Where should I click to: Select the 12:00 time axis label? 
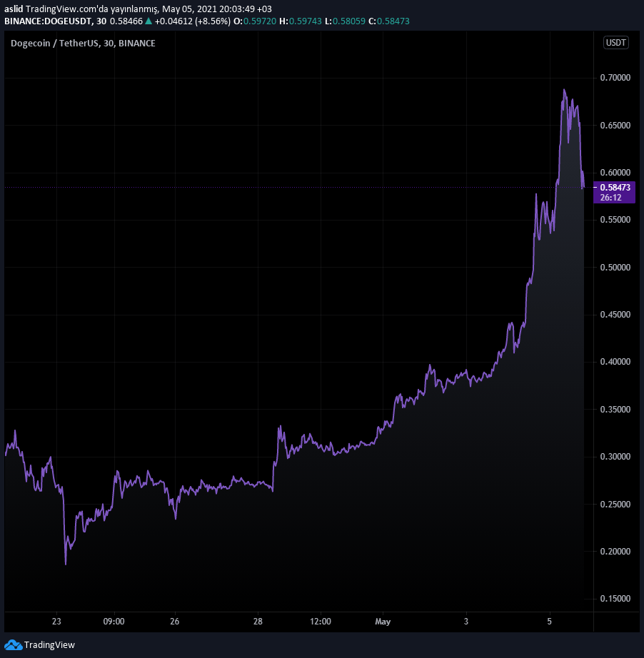coord(321,622)
